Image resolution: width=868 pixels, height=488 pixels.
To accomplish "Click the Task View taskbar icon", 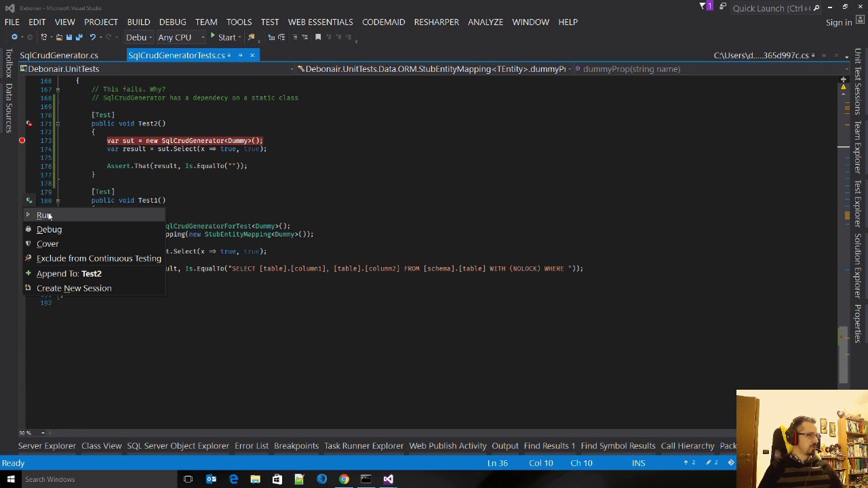I will click(x=188, y=479).
